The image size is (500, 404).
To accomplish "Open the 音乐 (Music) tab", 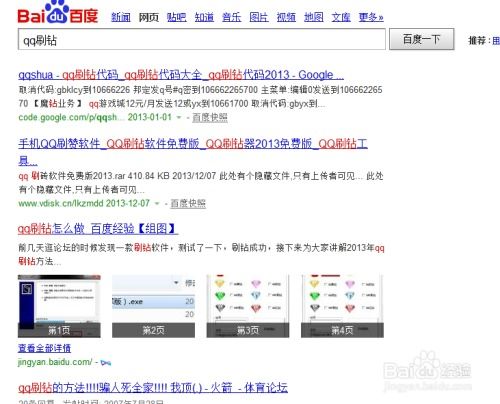I will click(x=231, y=17).
